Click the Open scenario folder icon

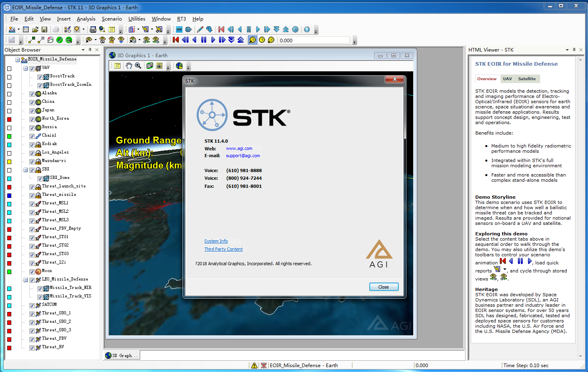35,29
